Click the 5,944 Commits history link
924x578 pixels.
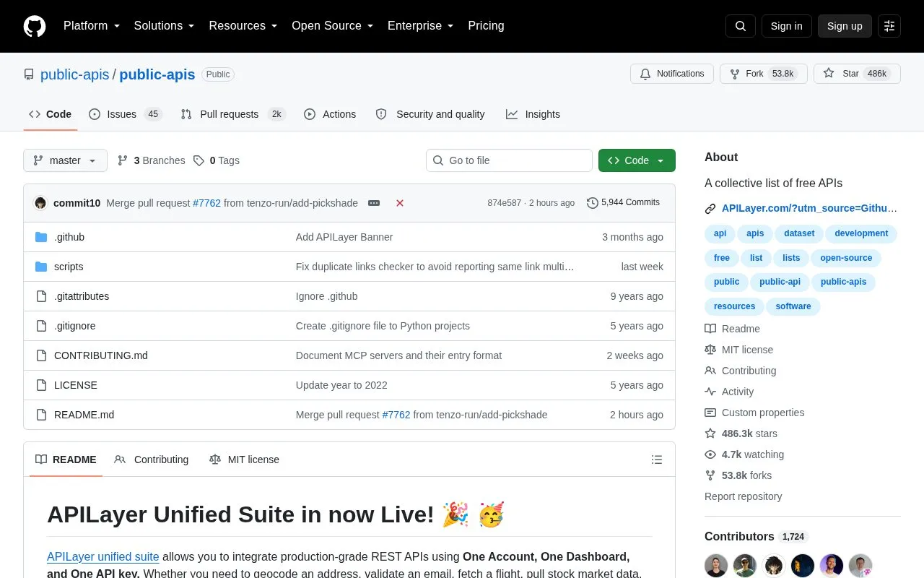pyautogui.click(x=624, y=203)
